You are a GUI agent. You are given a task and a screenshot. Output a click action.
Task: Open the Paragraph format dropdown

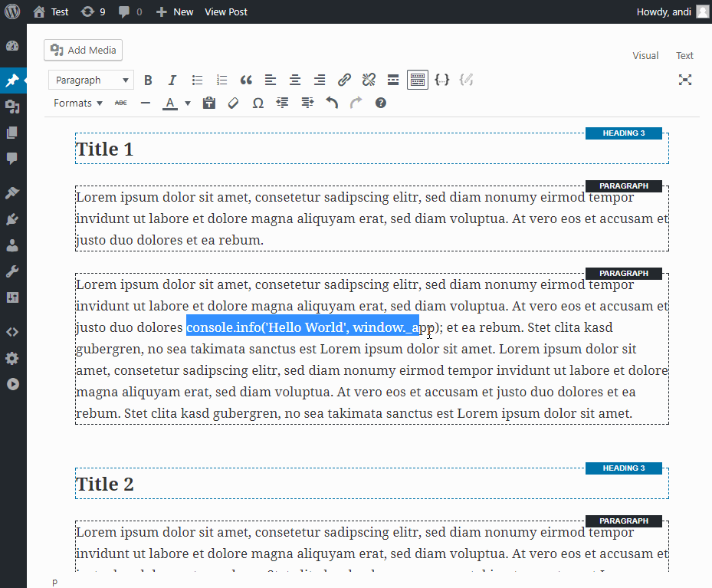point(91,80)
